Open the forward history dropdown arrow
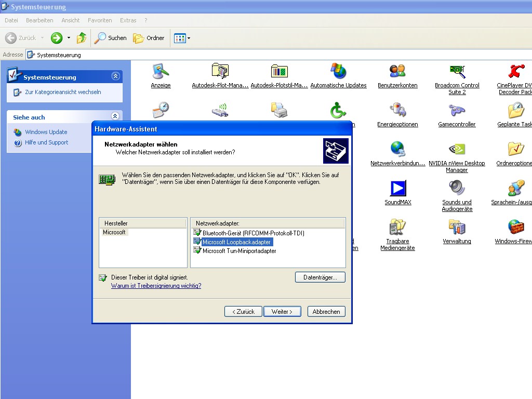 point(69,37)
